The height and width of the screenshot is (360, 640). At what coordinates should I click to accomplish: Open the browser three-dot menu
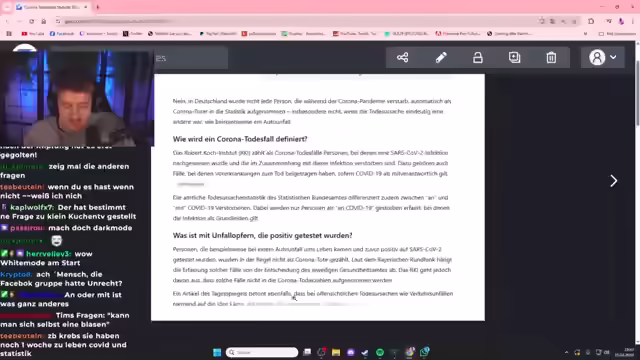tap(633, 21)
